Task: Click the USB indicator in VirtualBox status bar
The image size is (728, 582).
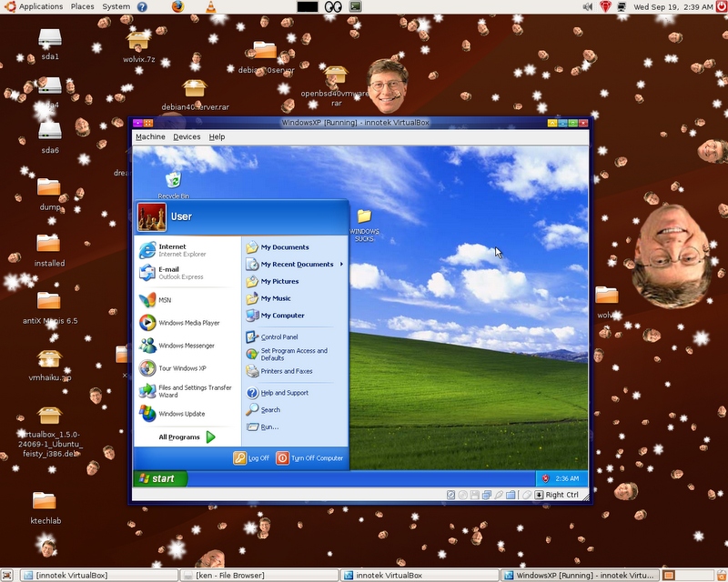Action: click(499, 495)
